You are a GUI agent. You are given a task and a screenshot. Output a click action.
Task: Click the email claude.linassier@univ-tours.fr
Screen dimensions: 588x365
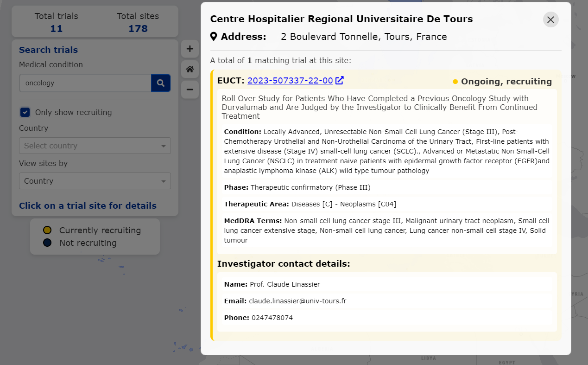(x=297, y=301)
